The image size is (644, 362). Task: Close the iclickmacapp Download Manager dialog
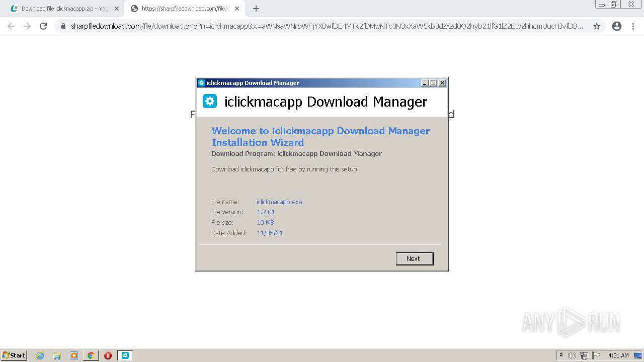click(x=442, y=83)
